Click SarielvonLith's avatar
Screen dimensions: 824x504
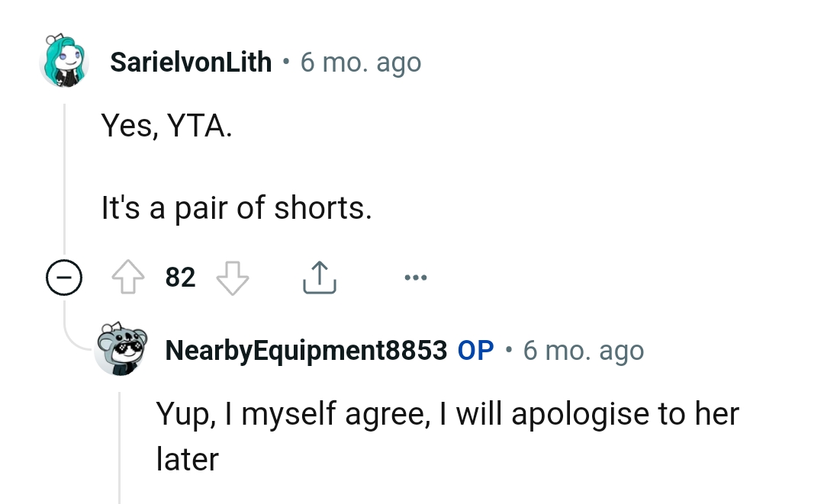point(65,62)
